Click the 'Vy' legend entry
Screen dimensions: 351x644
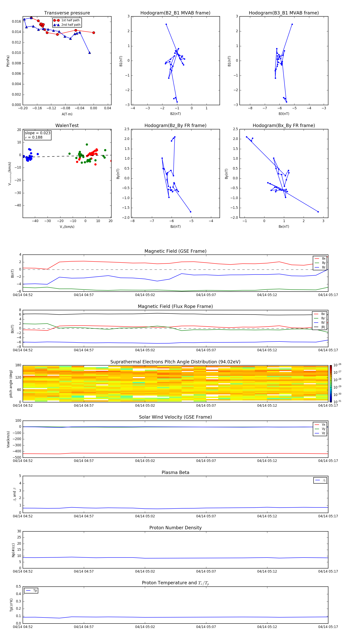[x=320, y=429]
